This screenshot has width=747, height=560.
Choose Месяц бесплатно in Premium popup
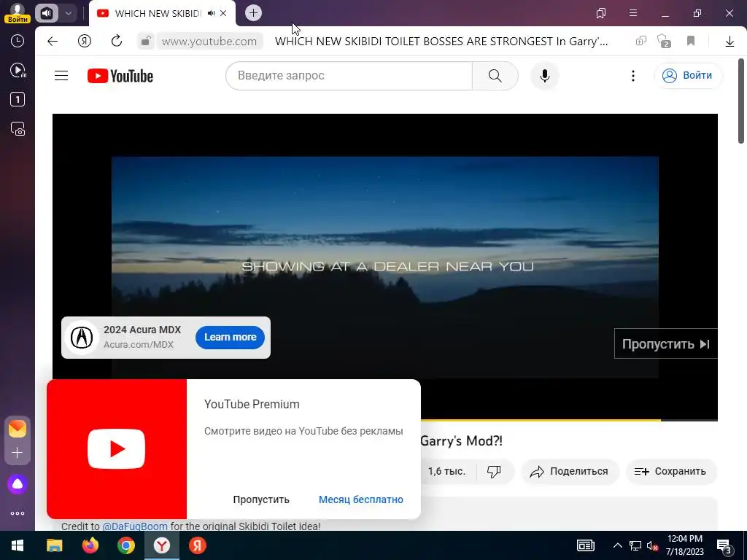(360, 499)
